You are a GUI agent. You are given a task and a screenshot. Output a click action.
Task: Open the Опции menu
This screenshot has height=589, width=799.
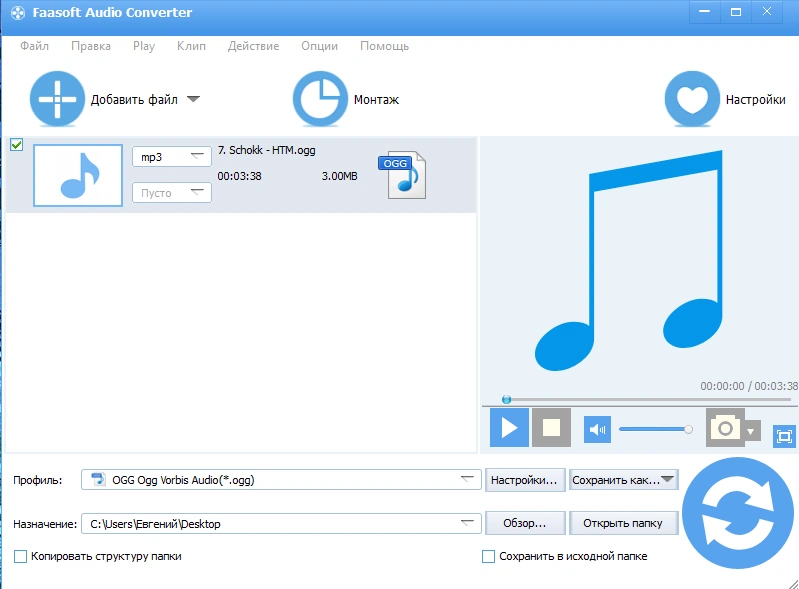[319, 46]
